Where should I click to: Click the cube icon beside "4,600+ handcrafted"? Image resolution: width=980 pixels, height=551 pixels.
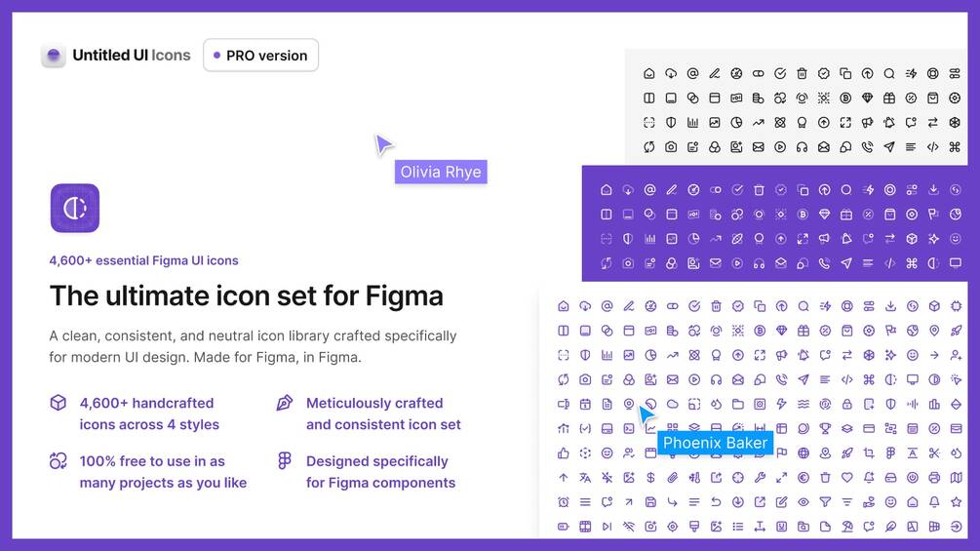59,403
